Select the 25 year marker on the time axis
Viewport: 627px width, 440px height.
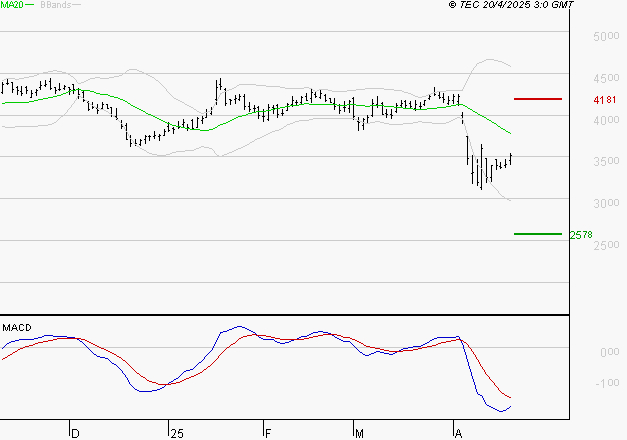177,433
